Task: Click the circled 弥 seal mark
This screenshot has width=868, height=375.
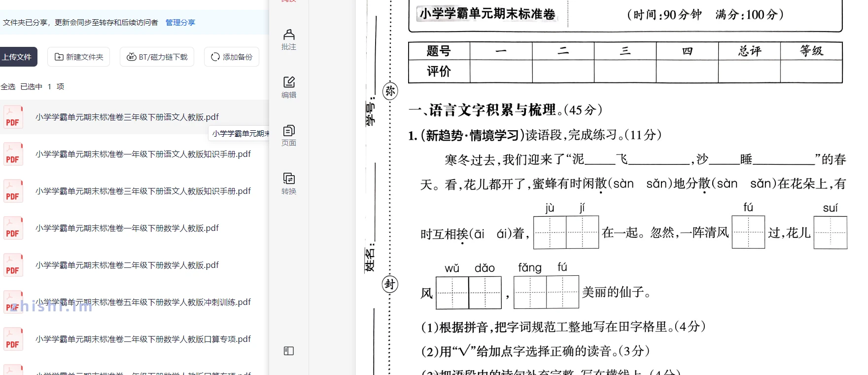Action: click(390, 91)
